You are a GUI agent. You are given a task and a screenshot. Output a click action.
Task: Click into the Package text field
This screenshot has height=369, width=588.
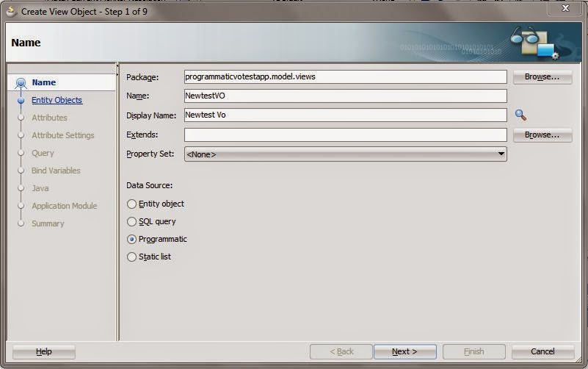coord(345,77)
